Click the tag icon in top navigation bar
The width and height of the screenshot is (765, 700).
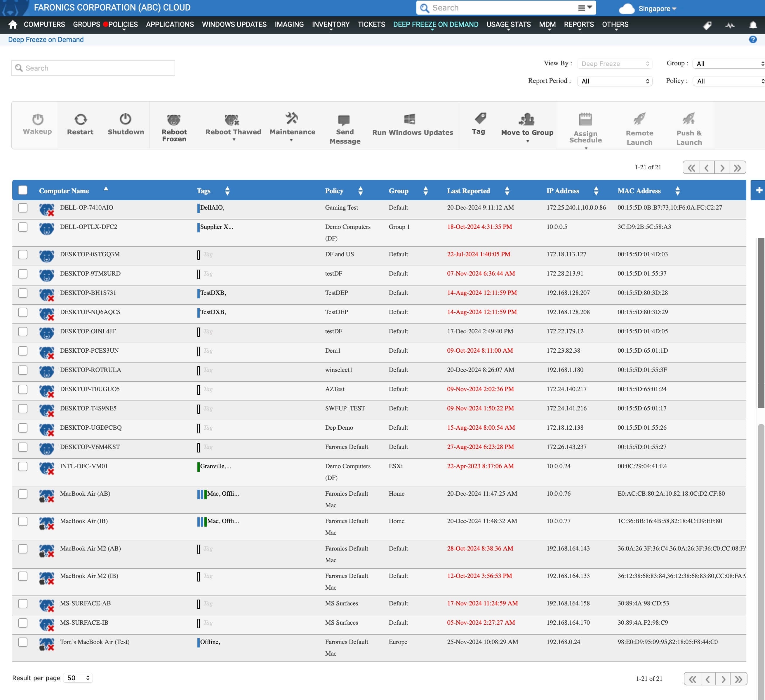point(707,25)
